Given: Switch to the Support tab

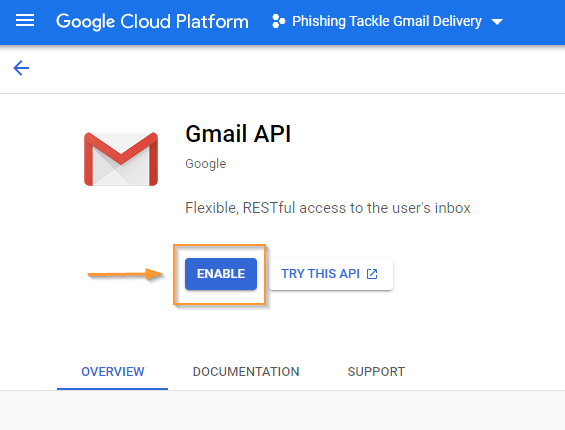Looking at the screenshot, I should pyautogui.click(x=376, y=372).
